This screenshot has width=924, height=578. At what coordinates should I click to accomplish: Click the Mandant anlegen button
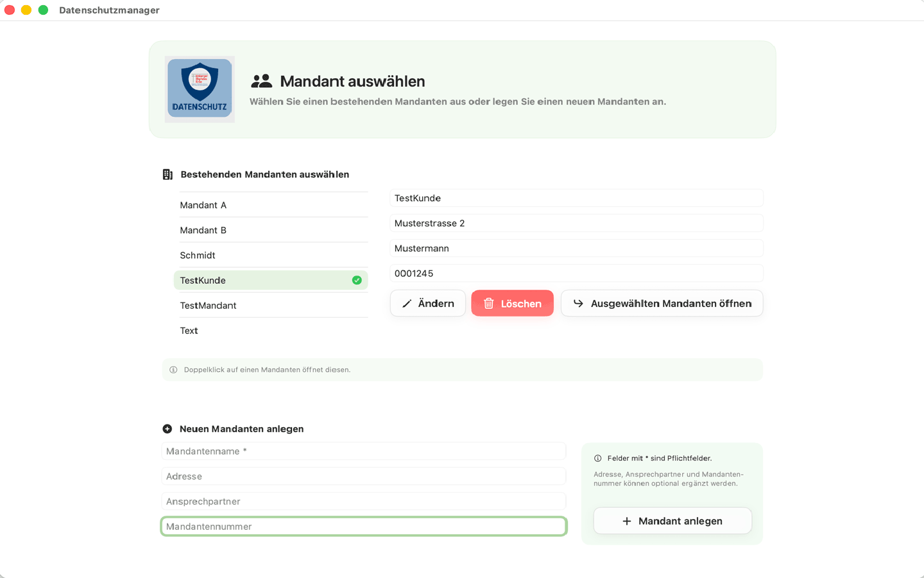pos(672,521)
